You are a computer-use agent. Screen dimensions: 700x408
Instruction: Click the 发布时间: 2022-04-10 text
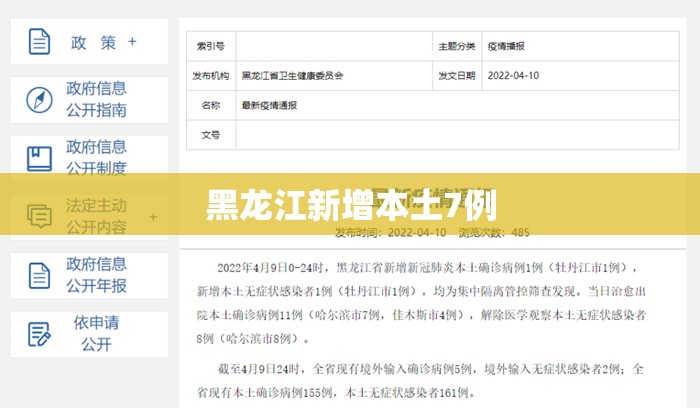point(391,233)
